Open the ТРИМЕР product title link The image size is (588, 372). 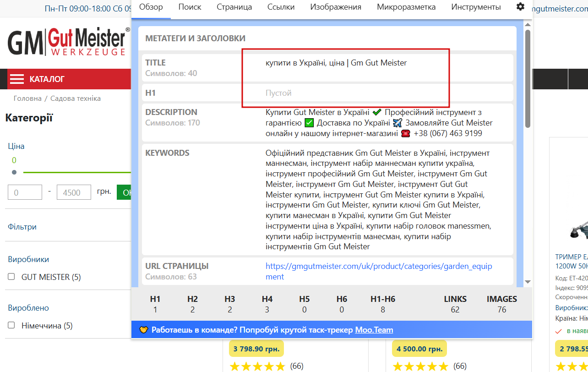pyautogui.click(x=572, y=261)
